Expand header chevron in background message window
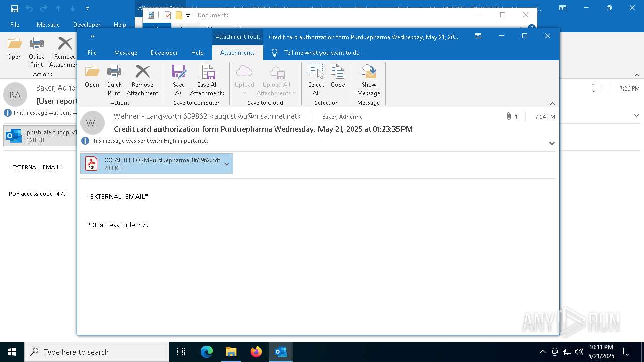The width and height of the screenshot is (644, 362). pos(636,115)
